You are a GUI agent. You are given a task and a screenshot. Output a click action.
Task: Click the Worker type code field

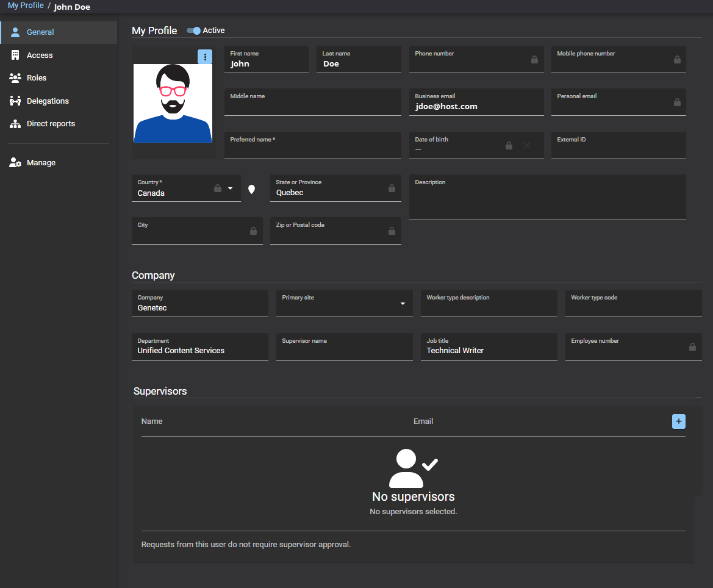[634, 303]
